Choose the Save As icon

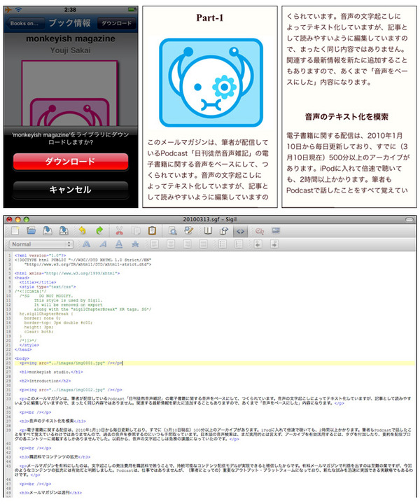pos(64,230)
